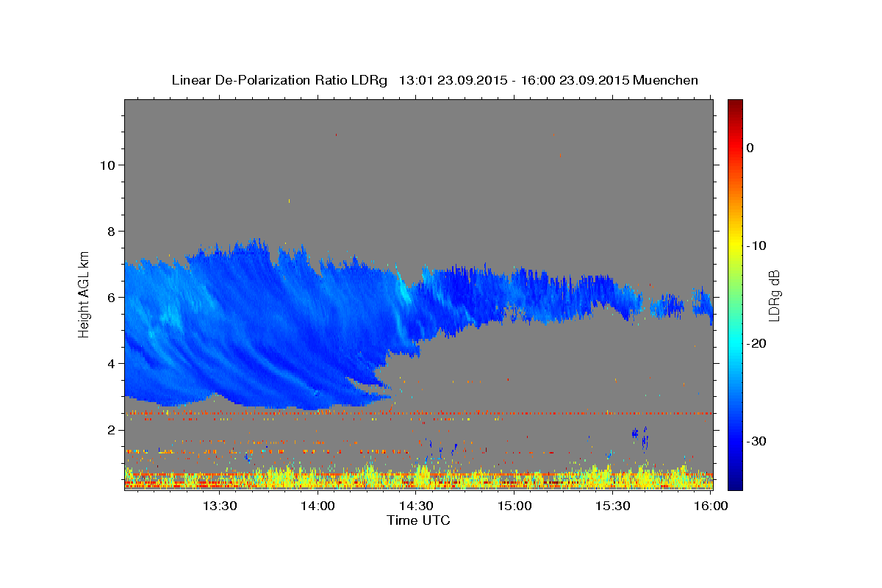The image size is (882, 588).
Task: Click the dark red top of colorbar
Action: click(735, 107)
